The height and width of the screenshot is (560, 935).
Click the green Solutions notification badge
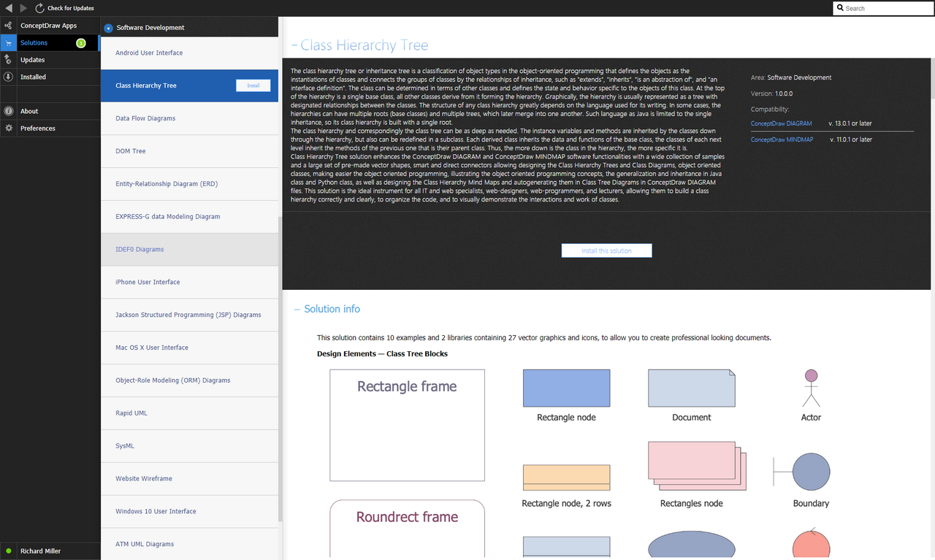(x=81, y=43)
